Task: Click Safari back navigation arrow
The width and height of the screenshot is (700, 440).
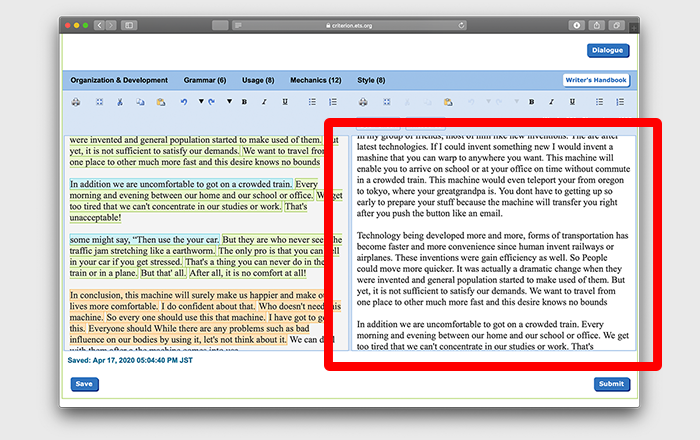Action: (x=100, y=25)
